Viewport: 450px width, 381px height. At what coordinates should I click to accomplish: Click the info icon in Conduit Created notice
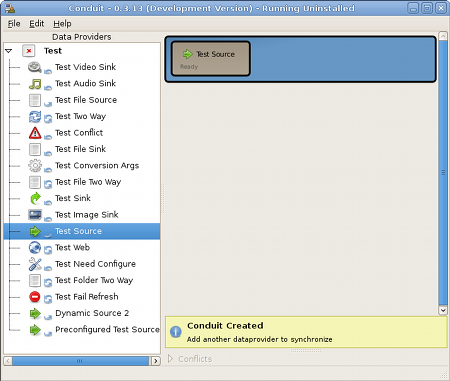[x=176, y=332]
